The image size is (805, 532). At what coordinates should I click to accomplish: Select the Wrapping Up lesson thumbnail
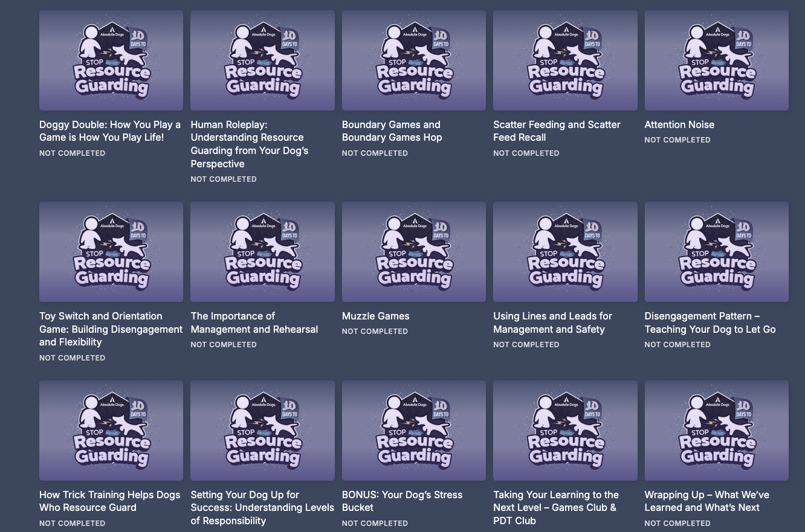tap(716, 430)
